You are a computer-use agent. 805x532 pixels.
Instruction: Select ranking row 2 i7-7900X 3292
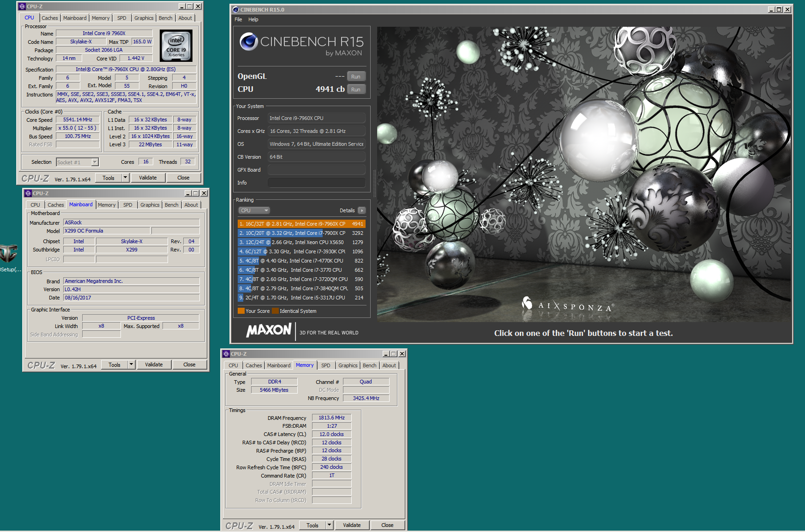[301, 233]
